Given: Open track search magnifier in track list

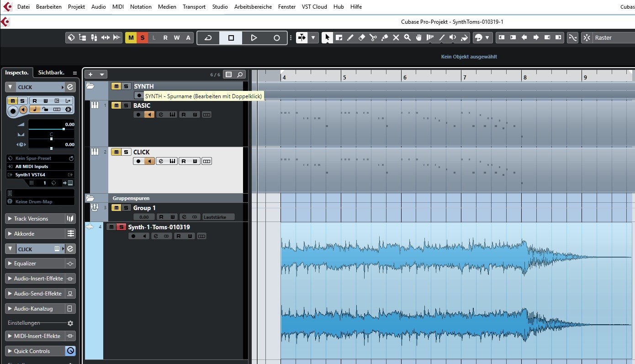Looking at the screenshot, I should [240, 74].
